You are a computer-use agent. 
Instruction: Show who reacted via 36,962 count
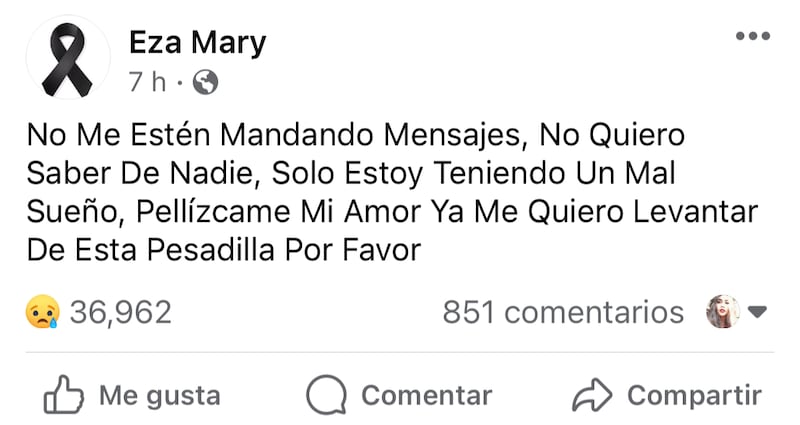click(x=120, y=313)
